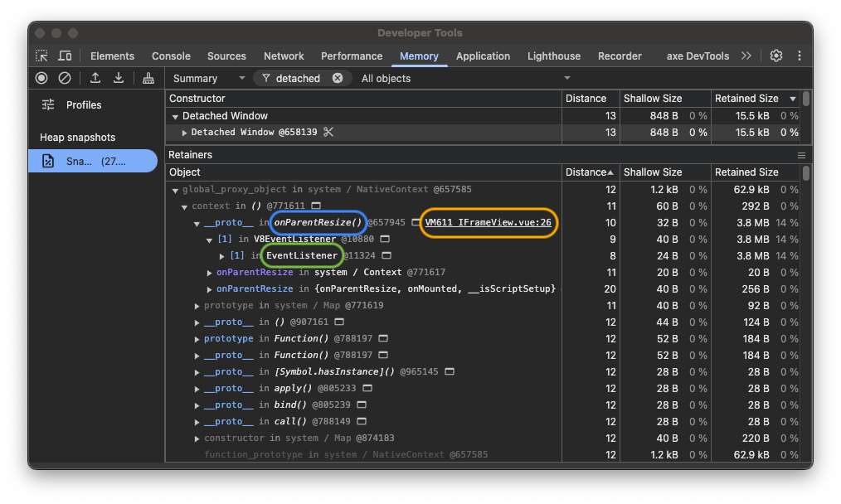Open the Network tab
Screen dimensions: 841x504
284,56
